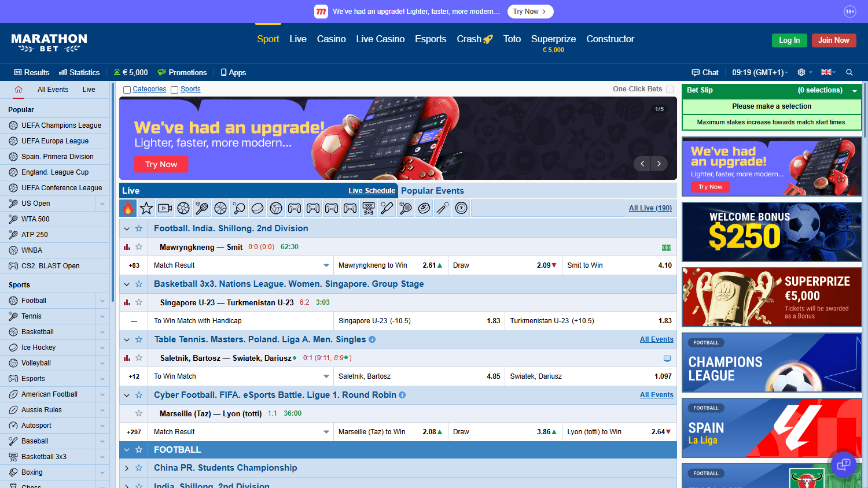Open the WELCOME BONUS $250 banner
The width and height of the screenshot is (868, 488).
tap(771, 232)
